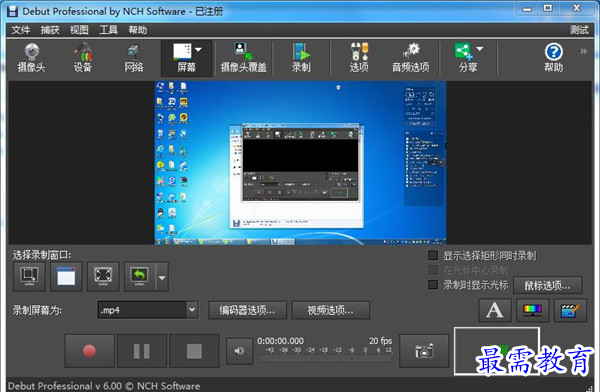Open 音频选项 audio options
Screen dimensions: 600x392
pyautogui.click(x=411, y=58)
